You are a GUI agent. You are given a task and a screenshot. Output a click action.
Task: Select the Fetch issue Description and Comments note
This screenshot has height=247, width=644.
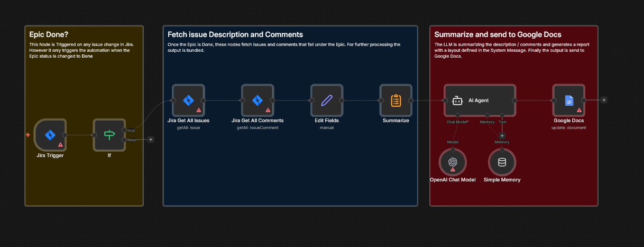click(227, 34)
